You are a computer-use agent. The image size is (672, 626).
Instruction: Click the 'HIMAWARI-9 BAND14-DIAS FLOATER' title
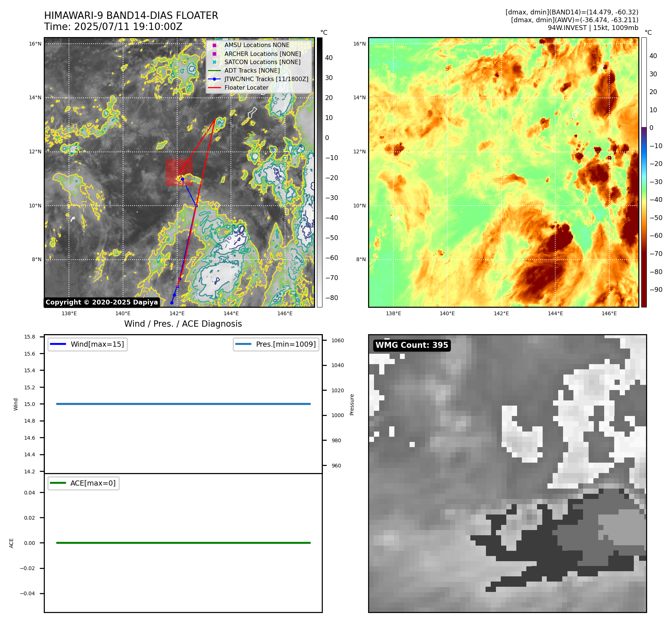tap(131, 16)
